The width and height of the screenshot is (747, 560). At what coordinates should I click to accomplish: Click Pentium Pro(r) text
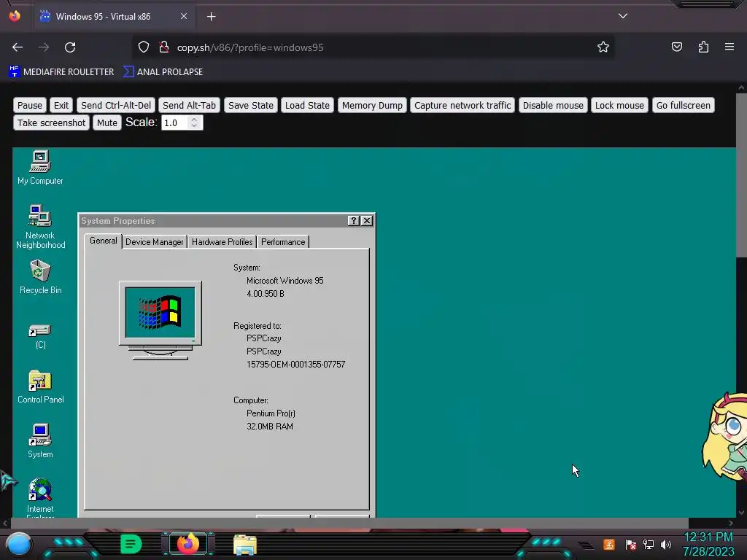pos(271,413)
